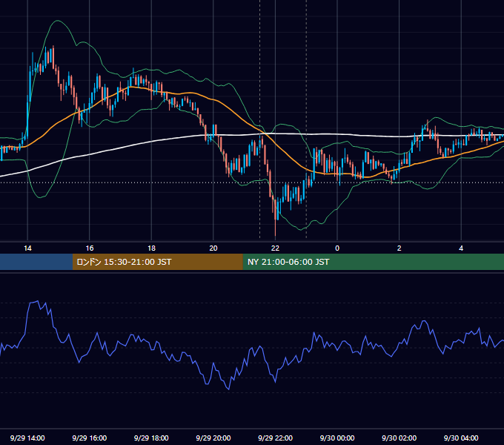The width and height of the screenshot is (504, 445).
Task: Click the 4 hour axis label
Action: tap(461, 248)
